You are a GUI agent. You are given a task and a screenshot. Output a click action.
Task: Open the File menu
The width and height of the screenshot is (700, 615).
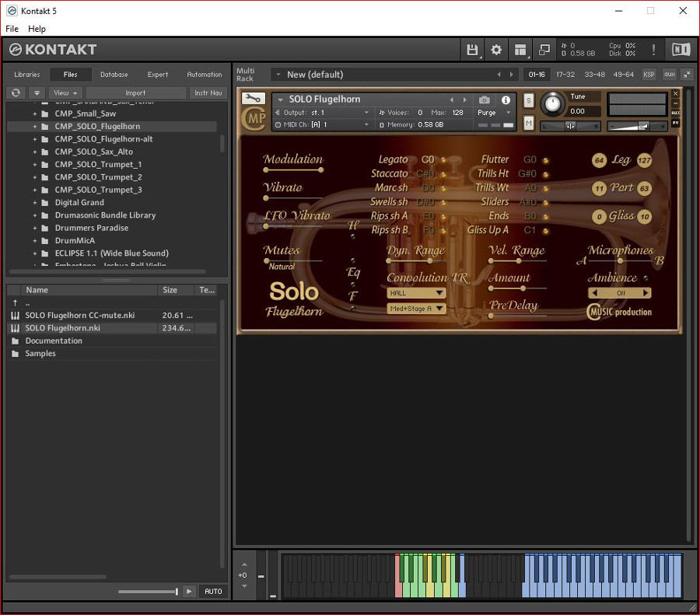click(x=12, y=29)
